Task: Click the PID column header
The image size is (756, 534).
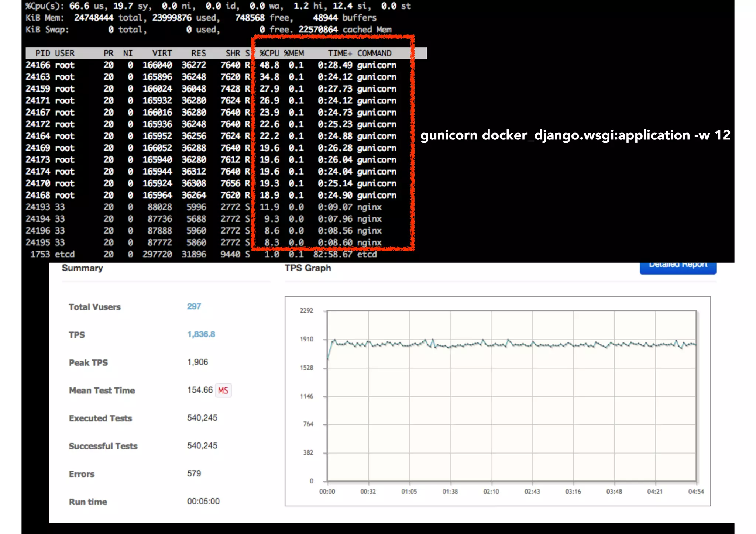Action: click(x=42, y=53)
